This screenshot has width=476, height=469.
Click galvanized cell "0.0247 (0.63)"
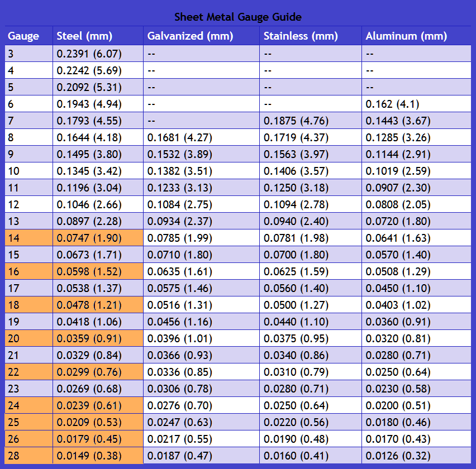pos(201,422)
